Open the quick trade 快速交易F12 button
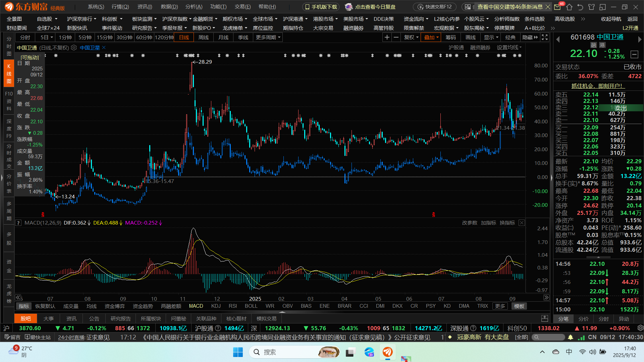This screenshot has height=362, width=644. pos(435,7)
